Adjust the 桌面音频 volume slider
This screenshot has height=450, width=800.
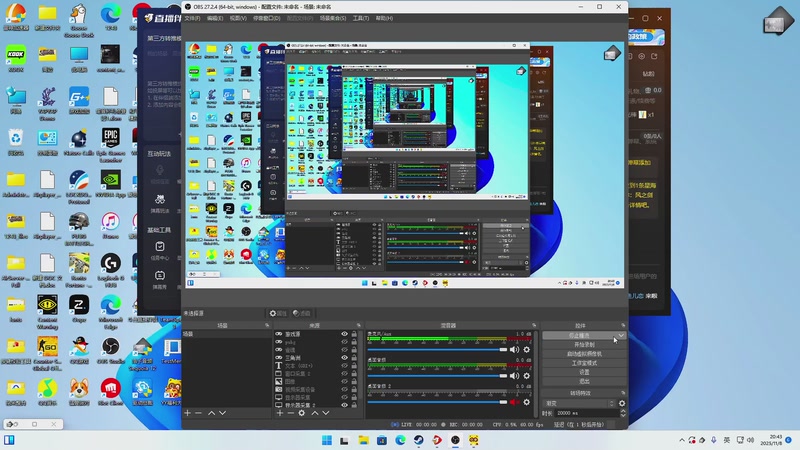(437, 376)
